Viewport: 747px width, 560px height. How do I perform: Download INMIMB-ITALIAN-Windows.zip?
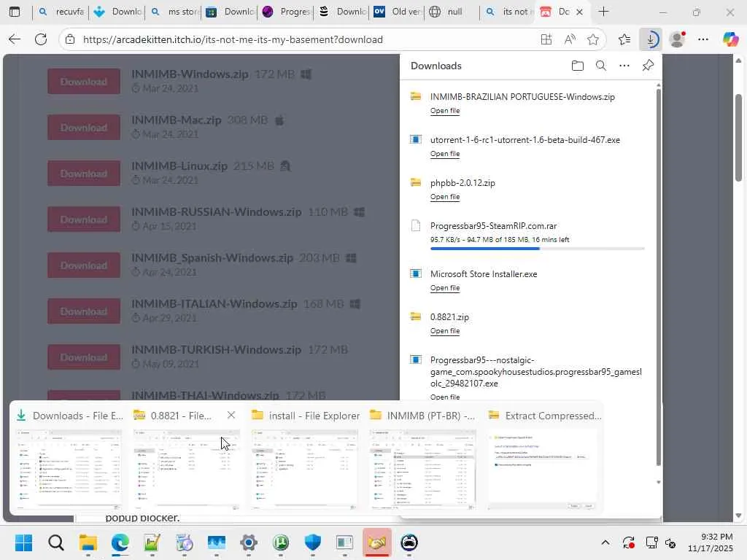coord(84,311)
